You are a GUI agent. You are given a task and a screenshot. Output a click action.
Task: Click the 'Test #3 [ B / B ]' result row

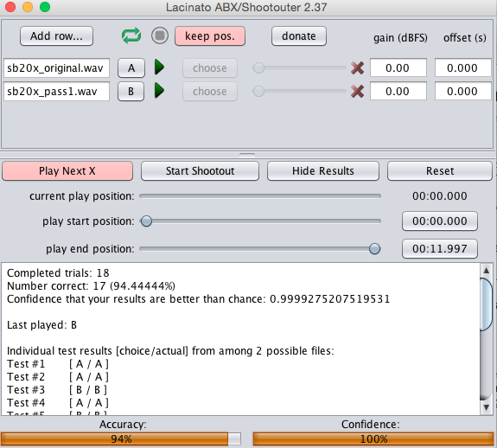tap(57, 390)
